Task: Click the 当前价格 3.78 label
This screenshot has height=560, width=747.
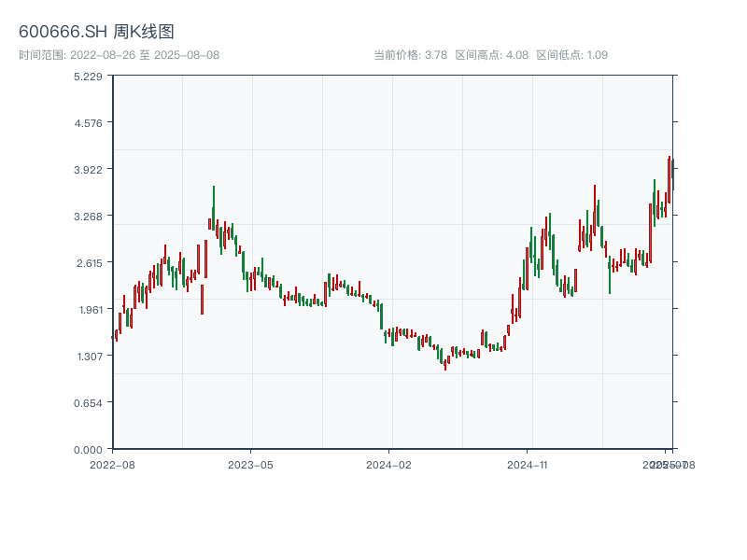Action: coord(410,55)
